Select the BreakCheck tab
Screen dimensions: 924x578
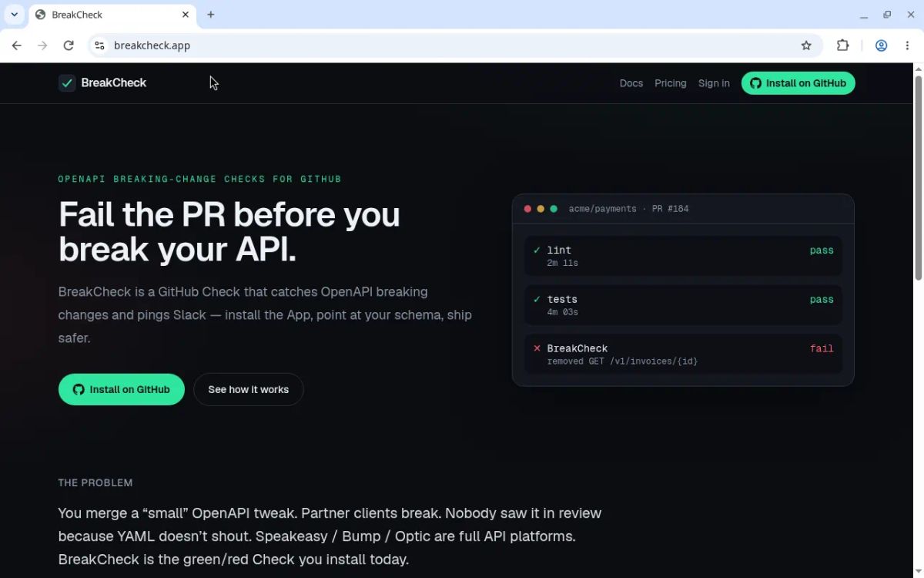pyautogui.click(x=112, y=15)
